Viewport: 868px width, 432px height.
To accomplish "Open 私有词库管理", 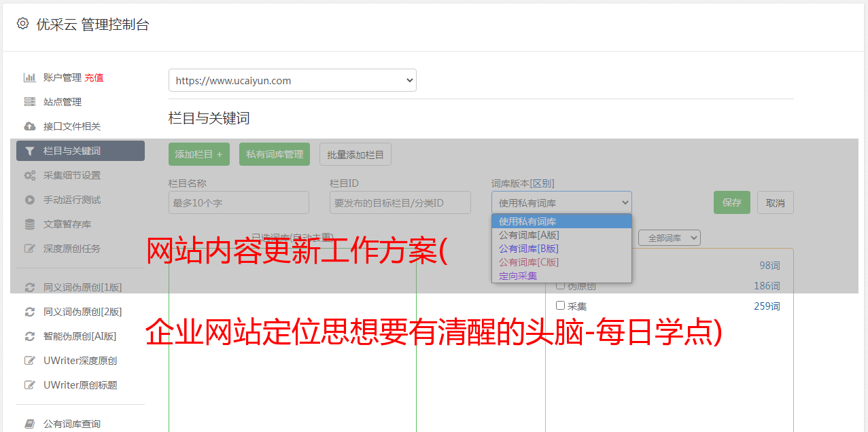I will [275, 154].
